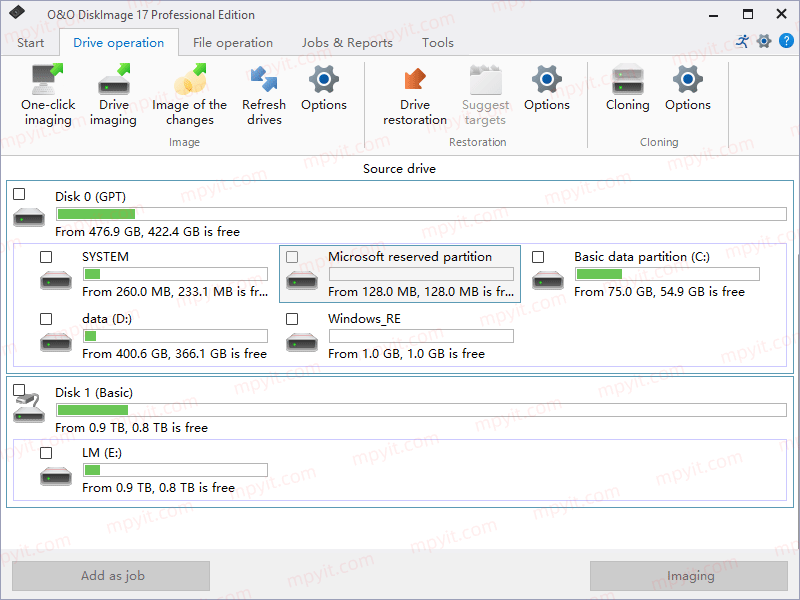Viewport: 800px width, 600px height.
Task: Click the Disk 0 (GPT) usage bar
Action: tap(421, 214)
